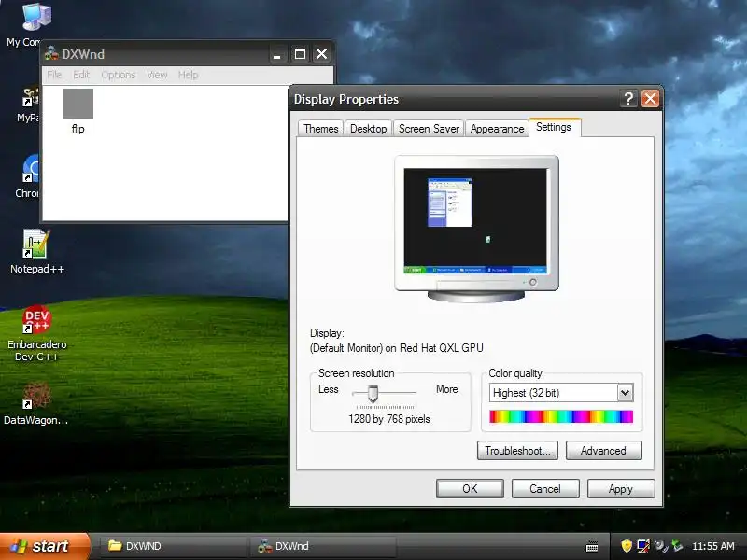Select the Settings tab

[554, 127]
